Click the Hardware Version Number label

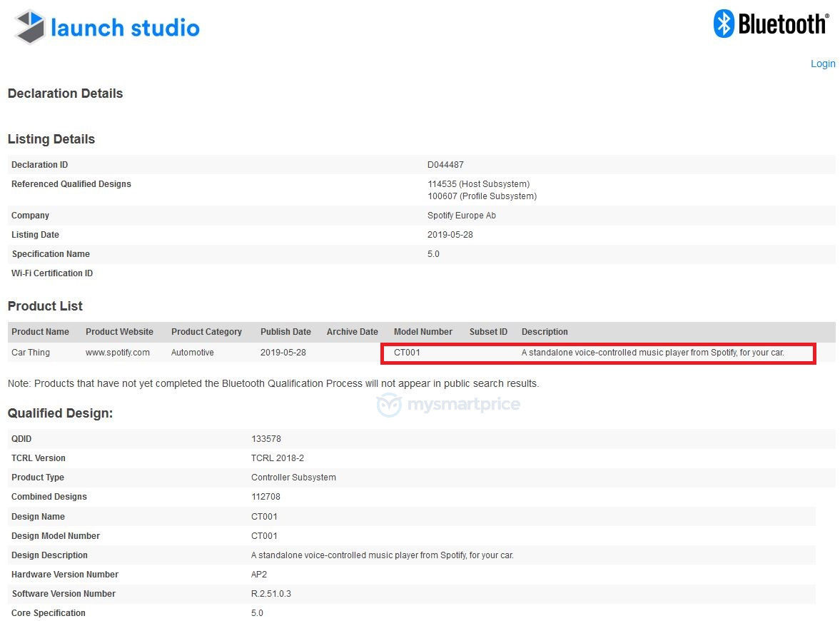[x=65, y=575]
